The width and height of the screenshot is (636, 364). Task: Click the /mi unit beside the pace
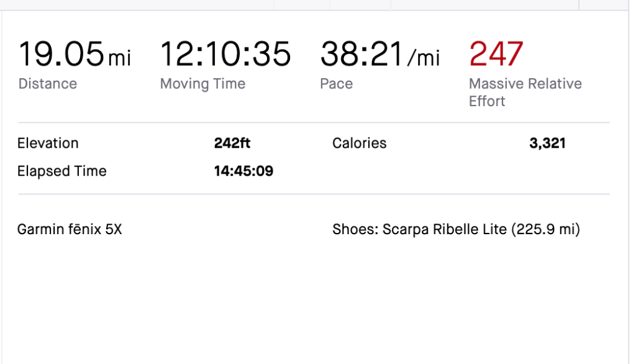click(x=424, y=58)
